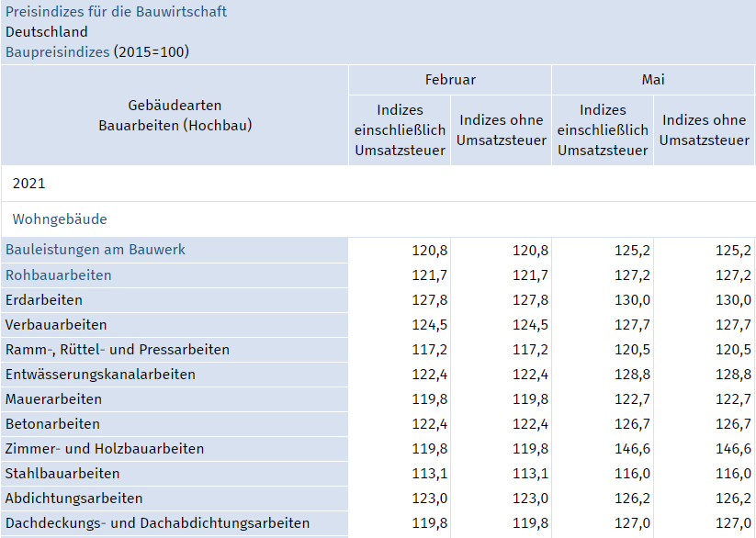Viewport: 756px width, 538px height.
Task: Click the Deutschland text in the title area
Action: click(x=47, y=32)
